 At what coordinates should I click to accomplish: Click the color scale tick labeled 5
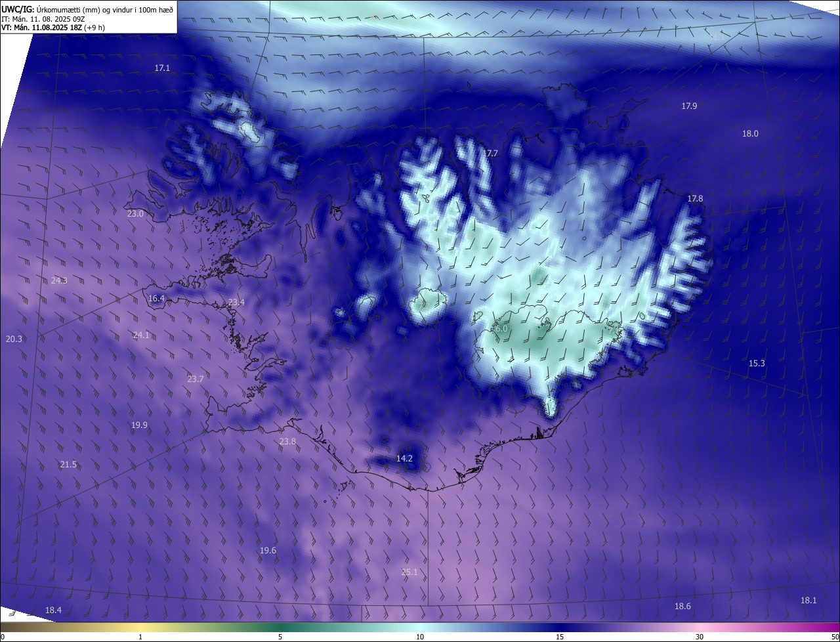[280, 637]
